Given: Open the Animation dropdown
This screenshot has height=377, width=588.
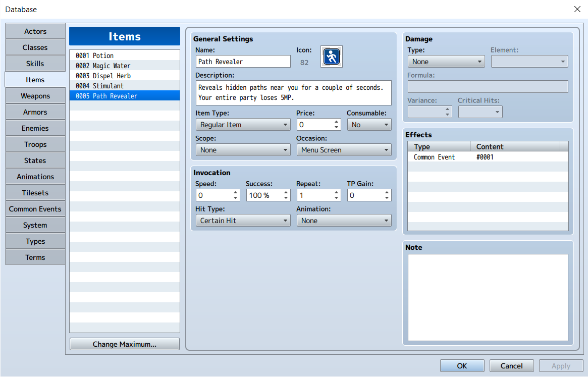Looking at the screenshot, I should pyautogui.click(x=344, y=221).
